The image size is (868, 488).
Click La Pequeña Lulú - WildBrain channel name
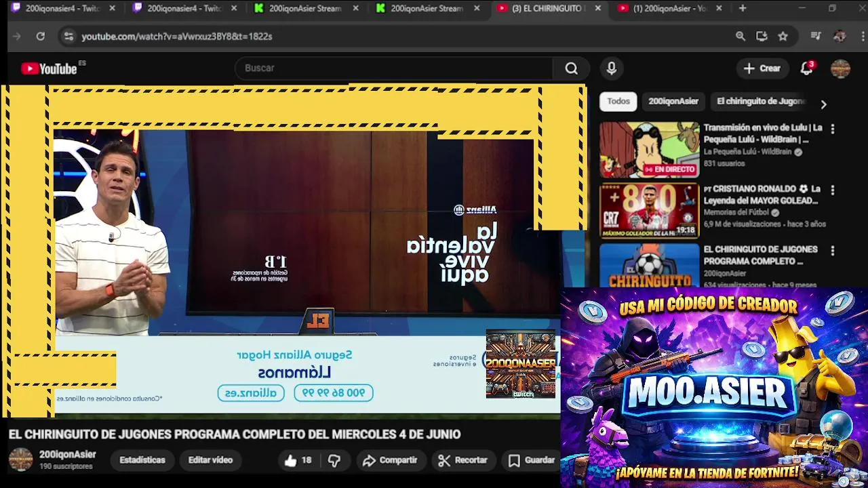click(747, 152)
